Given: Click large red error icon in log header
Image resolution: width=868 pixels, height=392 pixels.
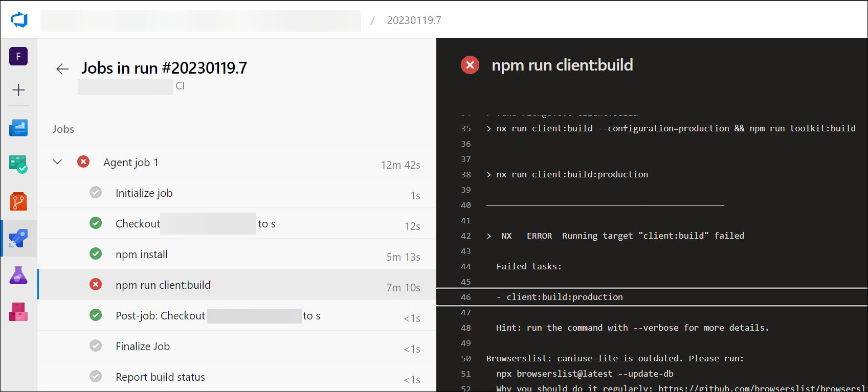Looking at the screenshot, I should (x=470, y=65).
